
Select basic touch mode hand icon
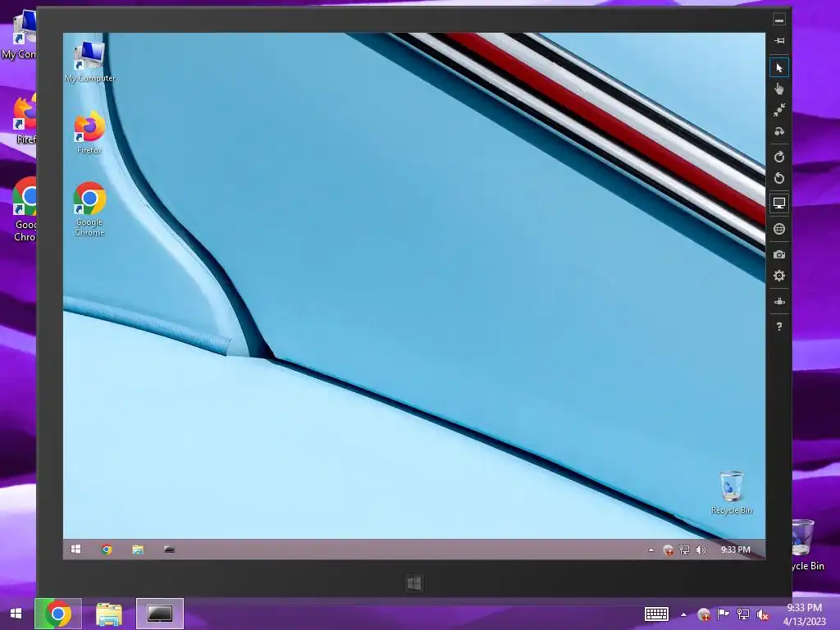click(779, 89)
